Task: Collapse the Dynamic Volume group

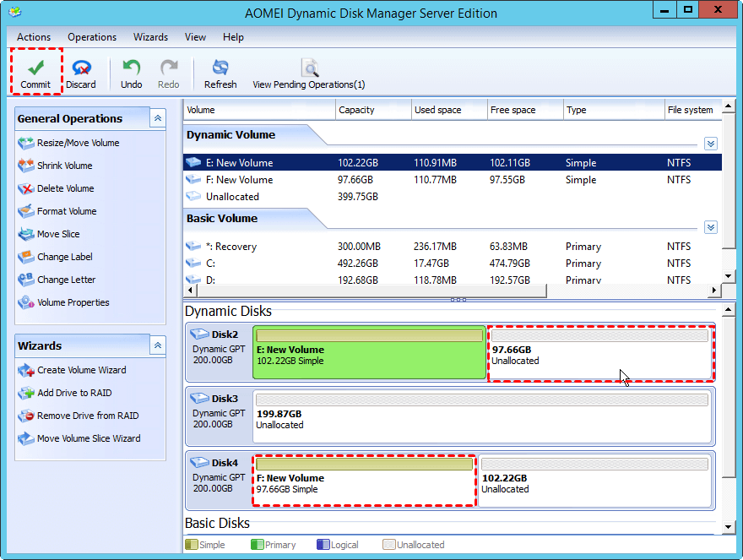Action: [710, 144]
